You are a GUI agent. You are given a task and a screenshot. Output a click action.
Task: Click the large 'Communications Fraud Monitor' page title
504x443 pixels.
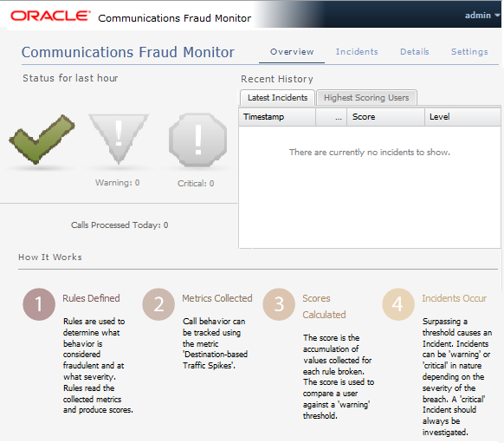coord(128,52)
